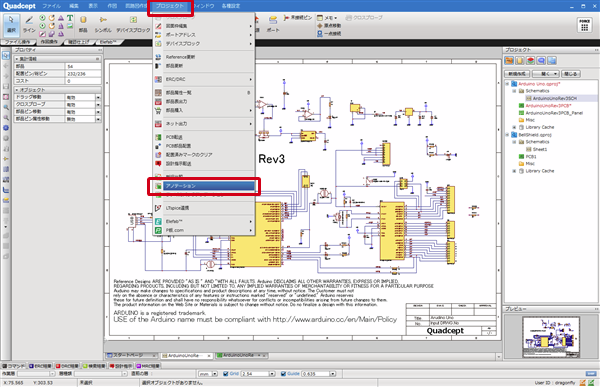Expand Library Cache under Arduino Uno project

point(514,127)
